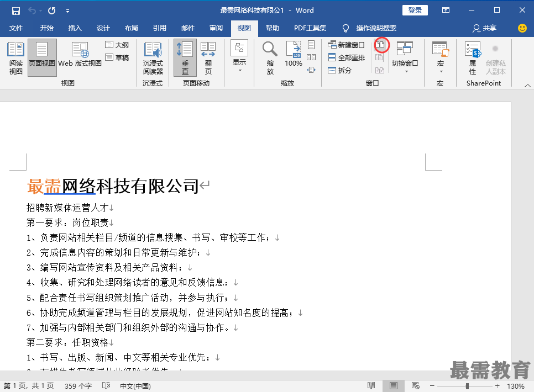Image resolution: width=534 pixels, height=392 pixels.
Task: Click the zoom out minus button
Action: [432, 386]
